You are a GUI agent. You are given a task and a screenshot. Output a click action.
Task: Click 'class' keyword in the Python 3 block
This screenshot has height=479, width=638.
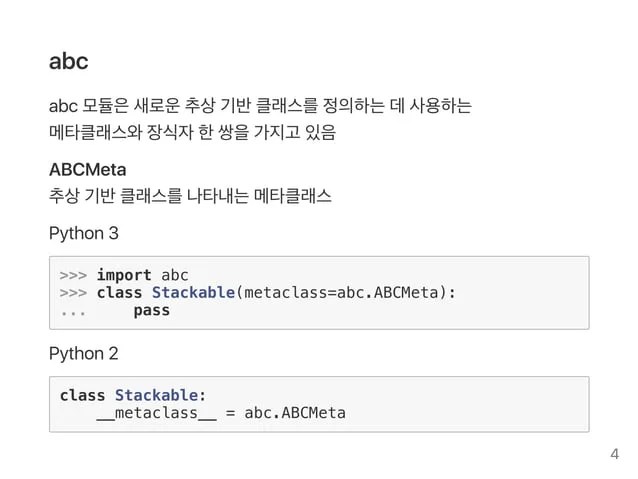tap(119, 293)
